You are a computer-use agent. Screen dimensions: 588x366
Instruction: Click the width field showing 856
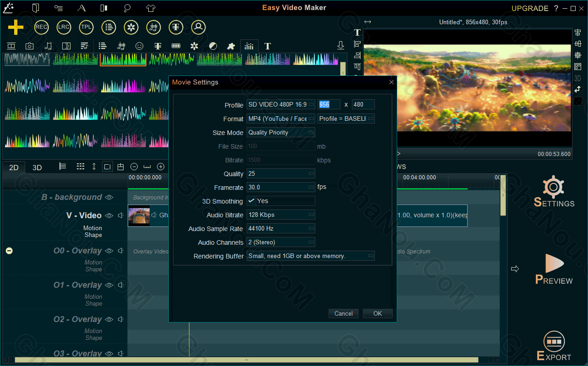[x=329, y=104]
